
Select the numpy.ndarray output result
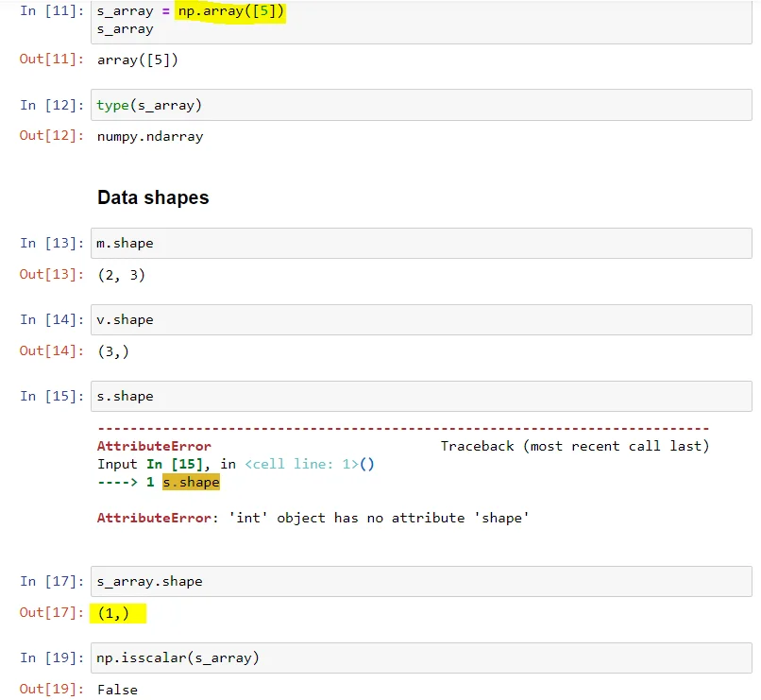pyautogui.click(x=150, y=136)
